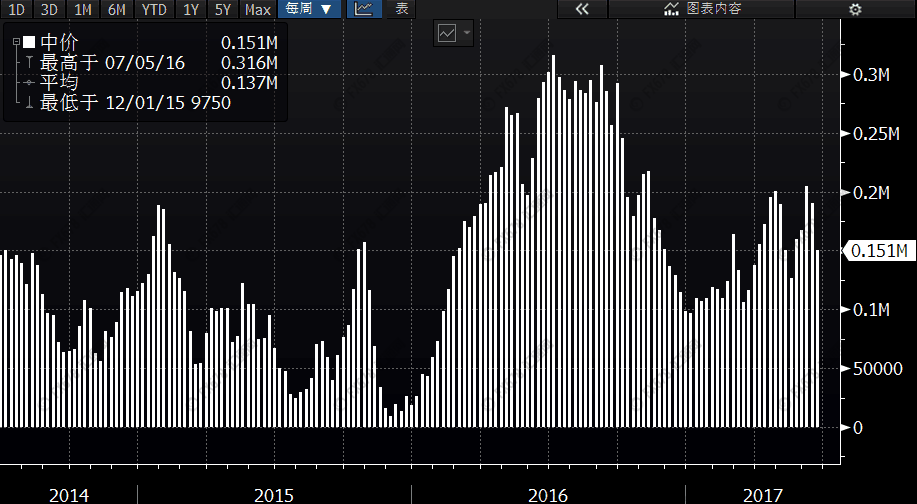Switch to the 表 table view tab
The height and width of the screenshot is (504, 917).
pyautogui.click(x=401, y=9)
